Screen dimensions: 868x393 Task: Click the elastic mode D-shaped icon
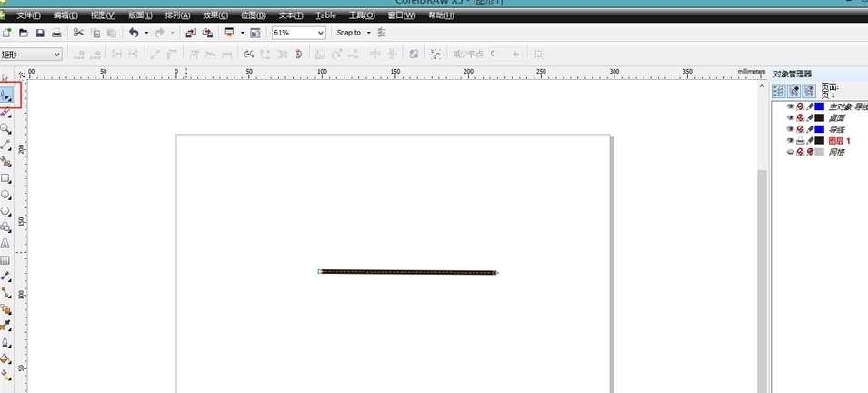(x=299, y=54)
